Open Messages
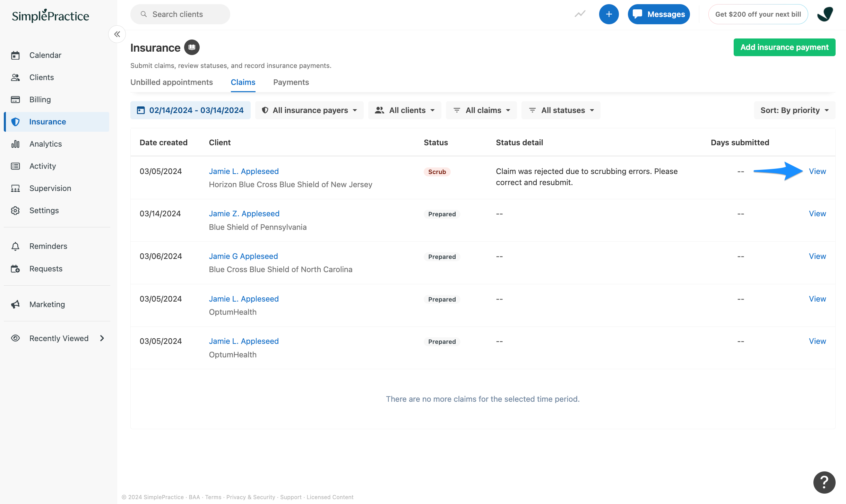 (659, 14)
